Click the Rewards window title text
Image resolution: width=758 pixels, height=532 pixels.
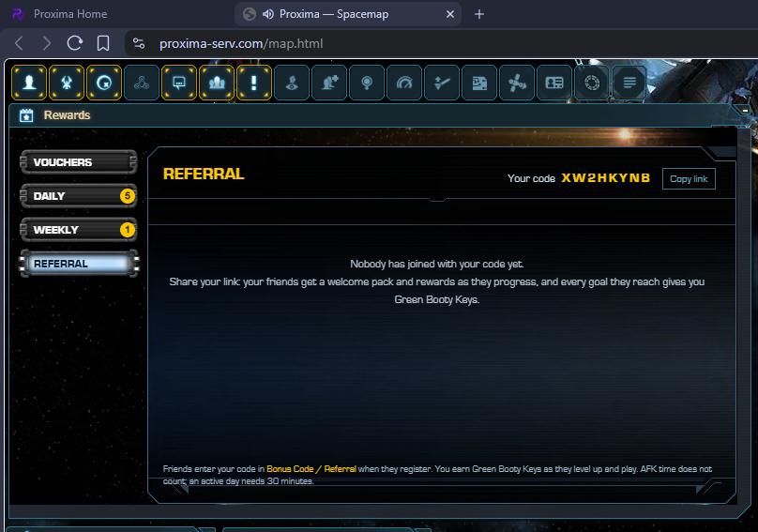point(68,115)
